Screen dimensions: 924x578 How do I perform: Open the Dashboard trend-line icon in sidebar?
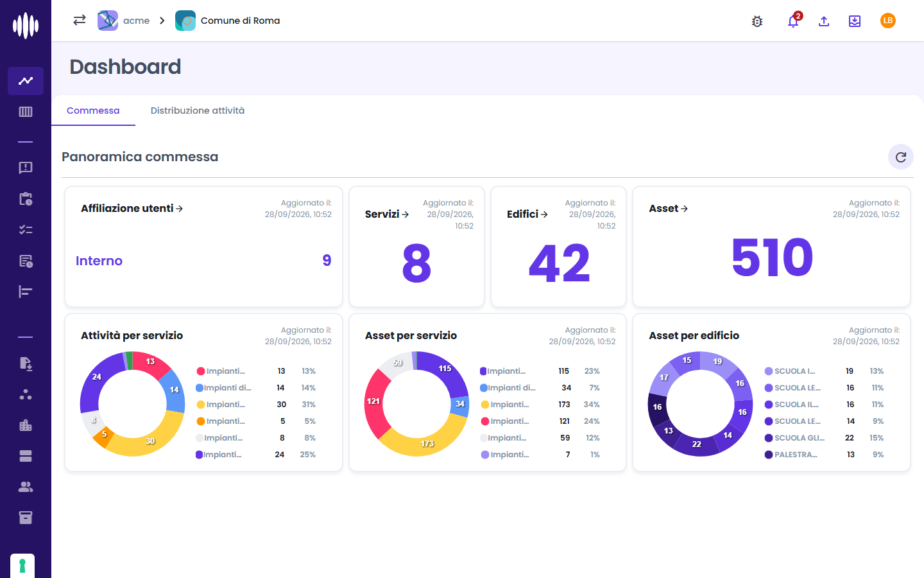pos(26,81)
